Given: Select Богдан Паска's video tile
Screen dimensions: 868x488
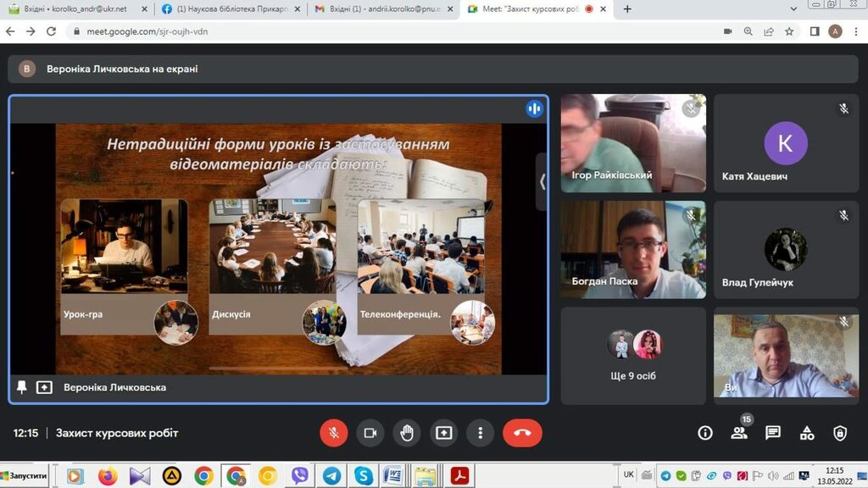Looking at the screenshot, I should point(633,249).
